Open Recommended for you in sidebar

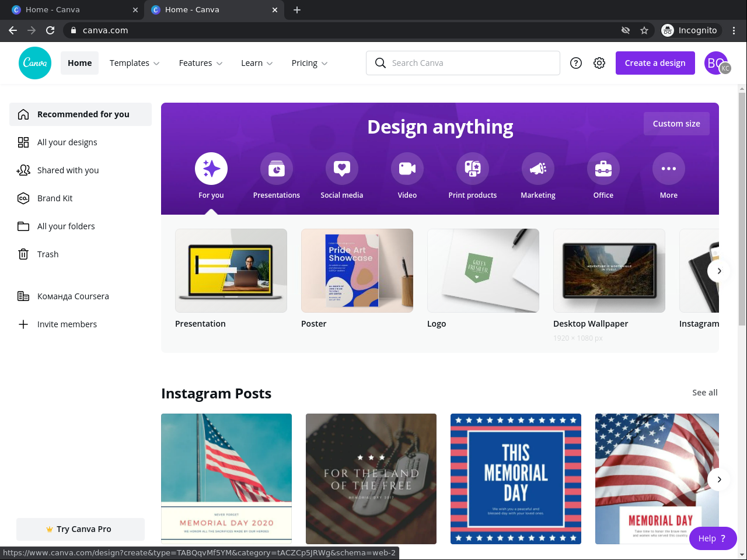[81, 114]
